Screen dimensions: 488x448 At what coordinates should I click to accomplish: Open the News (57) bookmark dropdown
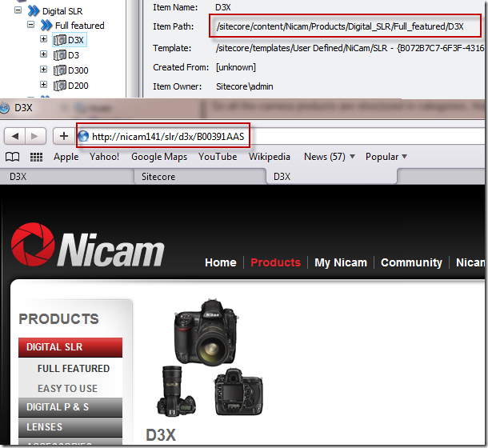click(x=330, y=157)
